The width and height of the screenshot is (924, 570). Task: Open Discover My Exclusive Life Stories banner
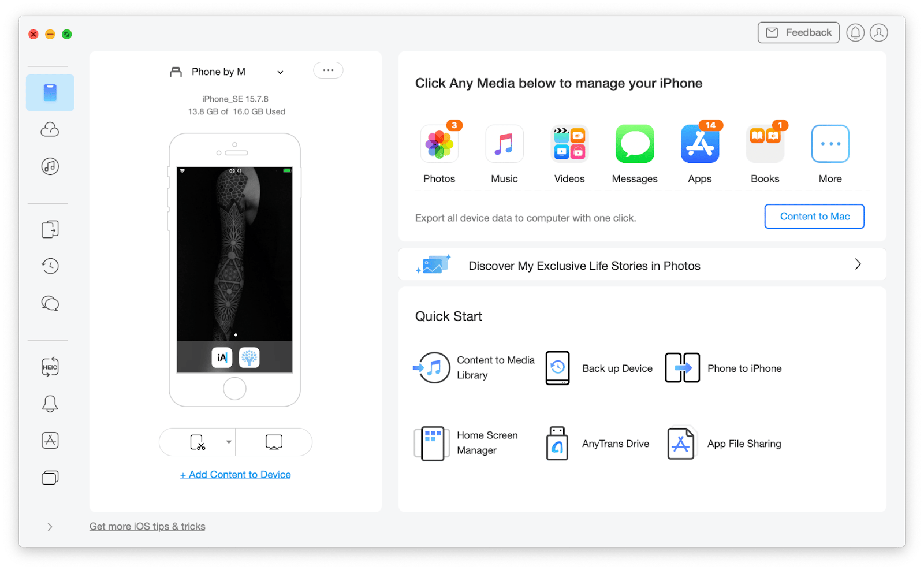pos(642,264)
